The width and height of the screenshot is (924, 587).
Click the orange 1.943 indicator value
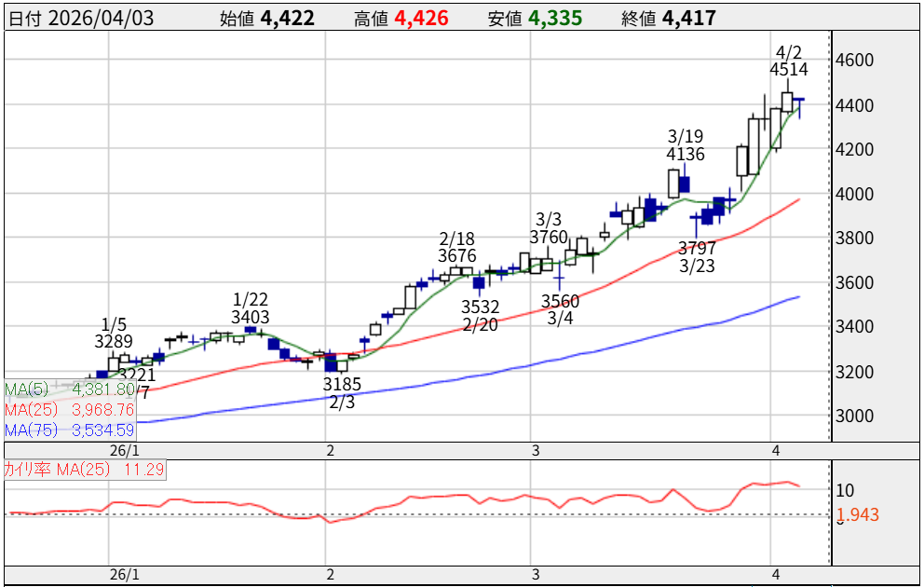click(856, 514)
